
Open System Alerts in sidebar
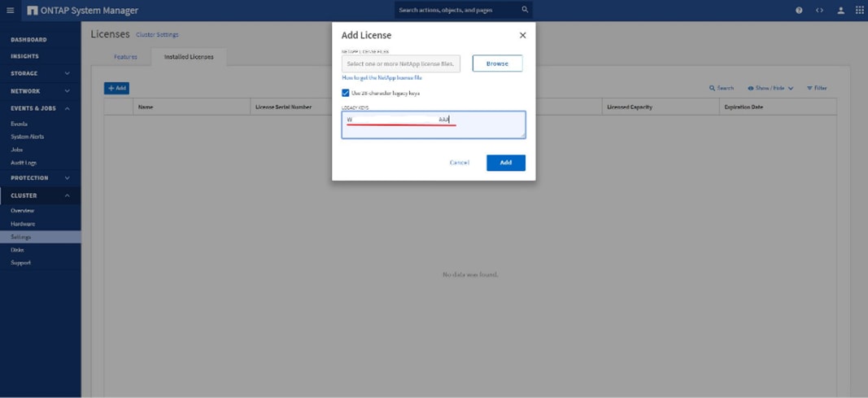tap(28, 137)
